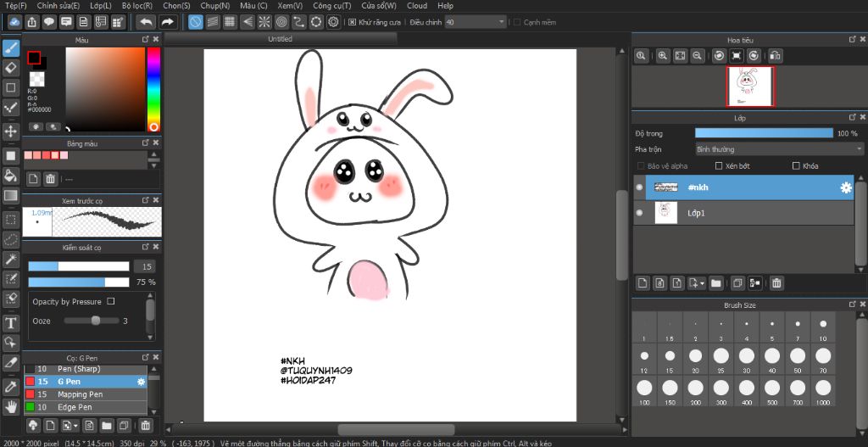Undock the Màu color panel
The height and width of the screenshot is (447, 868).
click(x=145, y=39)
